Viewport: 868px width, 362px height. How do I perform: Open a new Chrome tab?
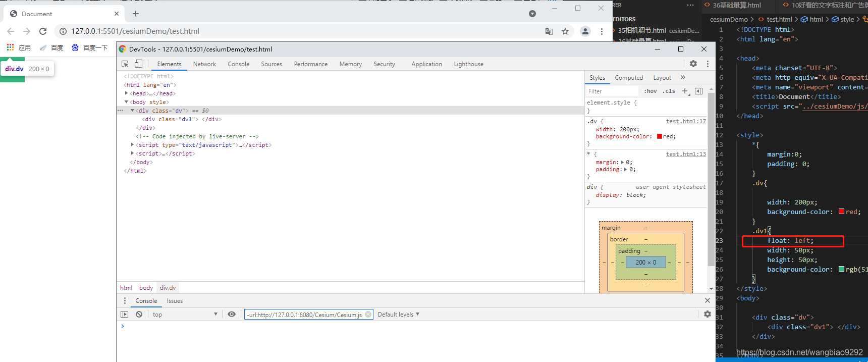[x=136, y=14]
